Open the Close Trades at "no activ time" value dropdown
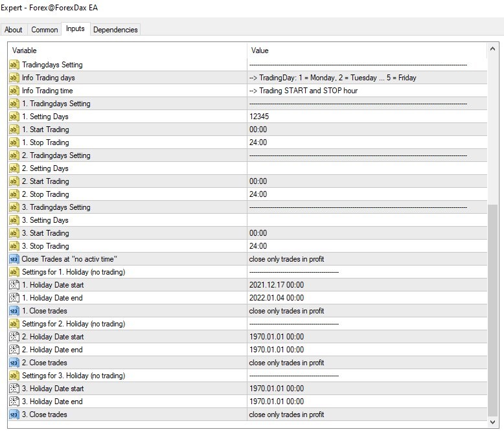Screen dimensions: 504x432 (x=367, y=259)
